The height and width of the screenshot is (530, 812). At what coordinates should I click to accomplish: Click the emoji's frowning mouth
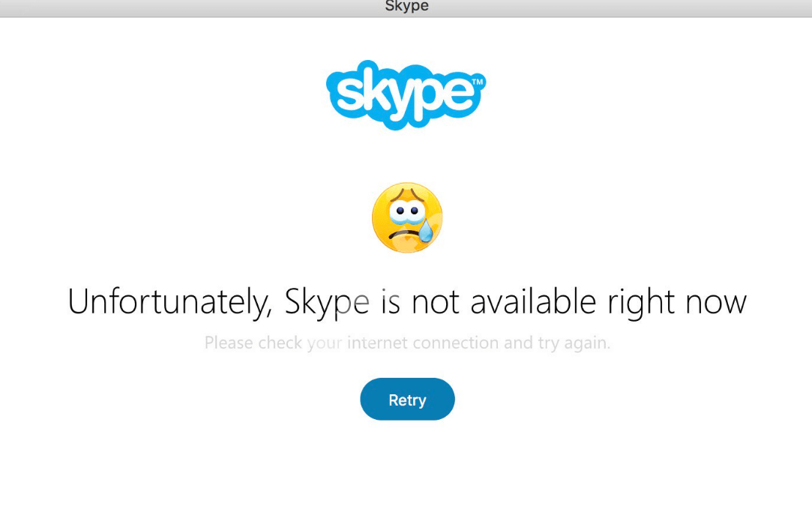[x=403, y=235]
